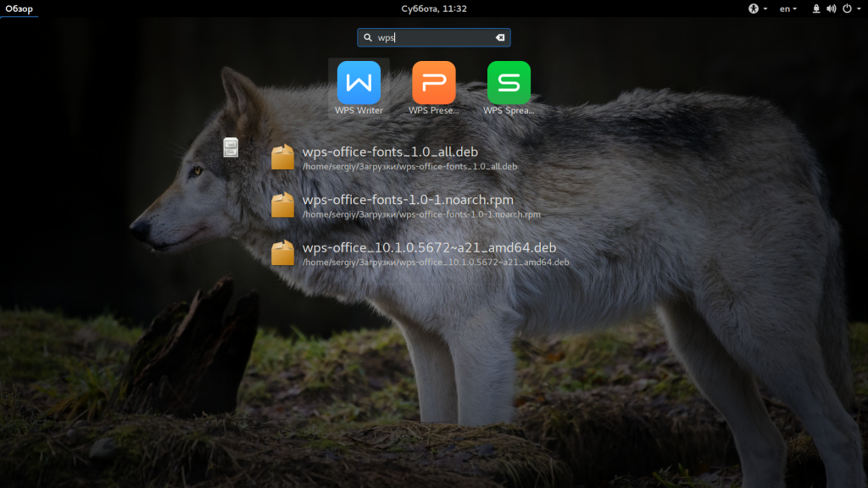Image resolution: width=868 pixels, height=488 pixels.
Task: Open wps-office-fonts_1.0_all.deb file name result
Action: tap(390, 152)
